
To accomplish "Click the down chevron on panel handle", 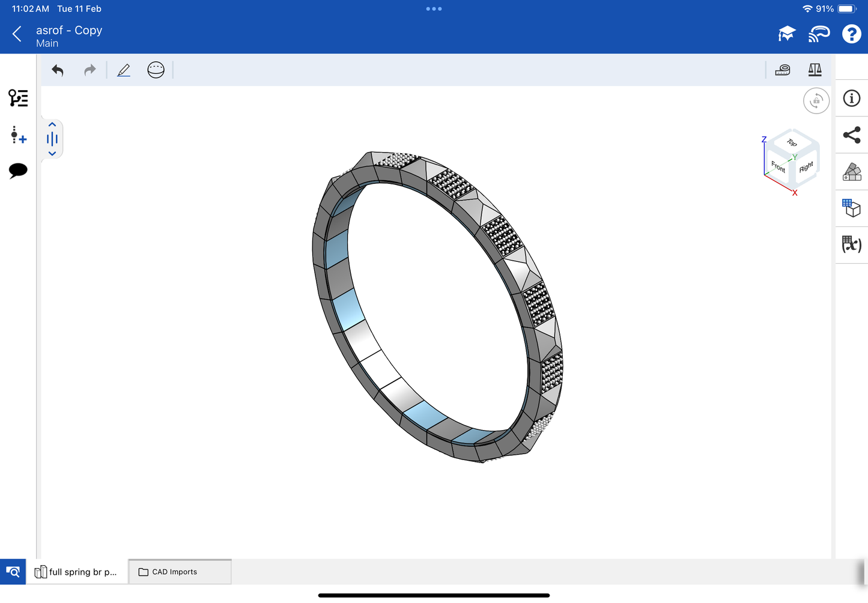I will click(52, 154).
